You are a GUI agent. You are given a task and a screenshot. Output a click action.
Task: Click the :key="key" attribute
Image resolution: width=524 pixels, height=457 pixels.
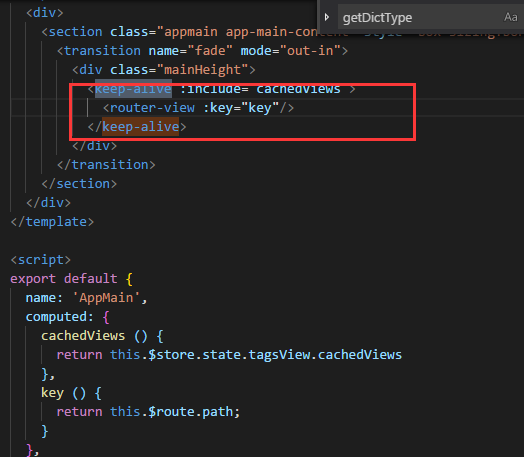(241, 108)
